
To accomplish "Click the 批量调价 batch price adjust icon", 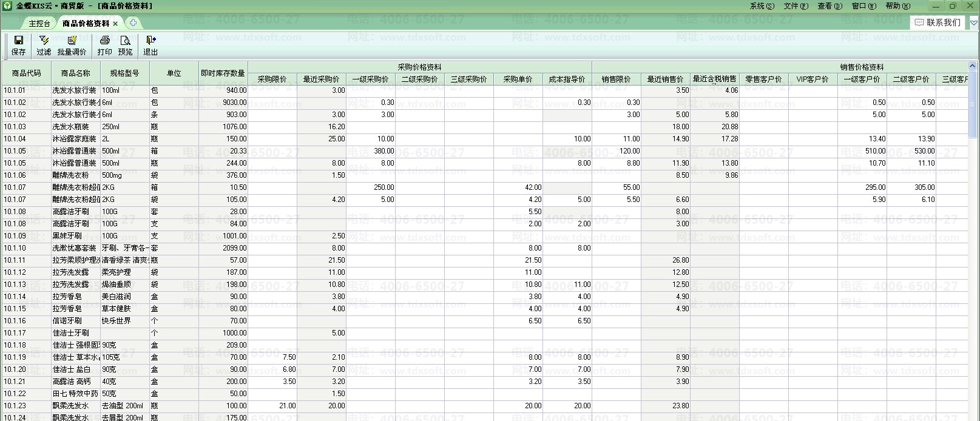I will coord(72,45).
